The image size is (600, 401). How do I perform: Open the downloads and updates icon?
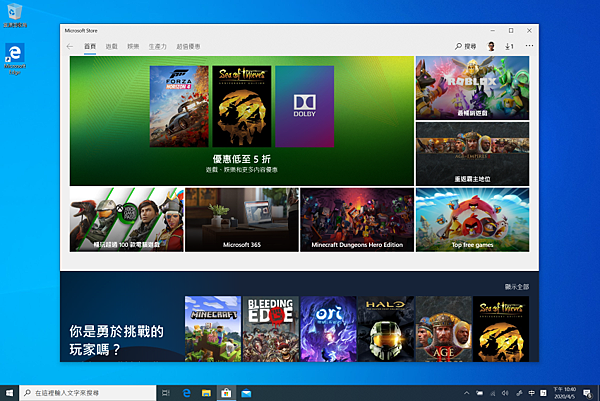point(509,46)
